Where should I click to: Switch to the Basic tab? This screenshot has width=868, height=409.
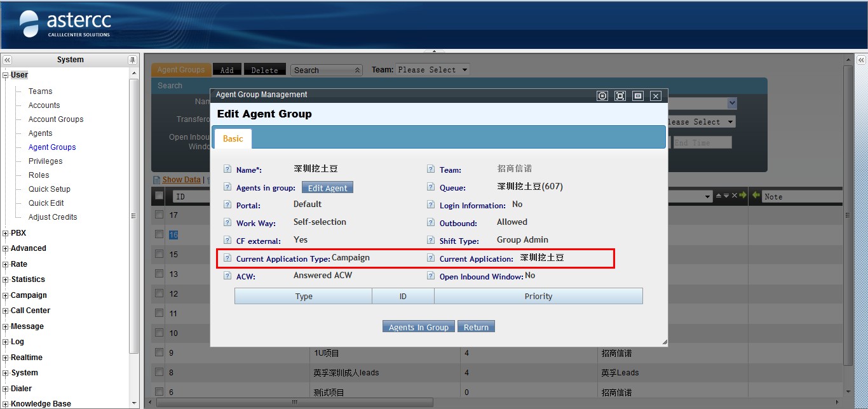coord(233,138)
